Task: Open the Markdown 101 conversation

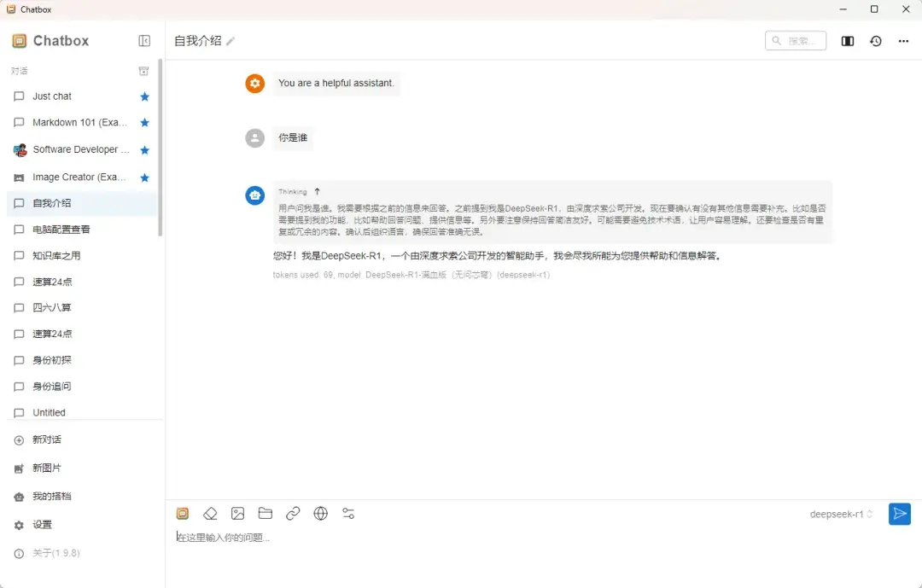Action: click(x=82, y=122)
